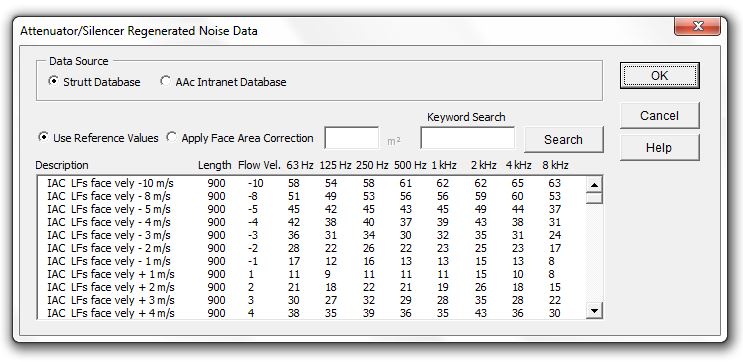Click the 2 kHz value 26 in + 2 m/s row
Screen dimensions: 743x362
pyautogui.click(x=480, y=287)
